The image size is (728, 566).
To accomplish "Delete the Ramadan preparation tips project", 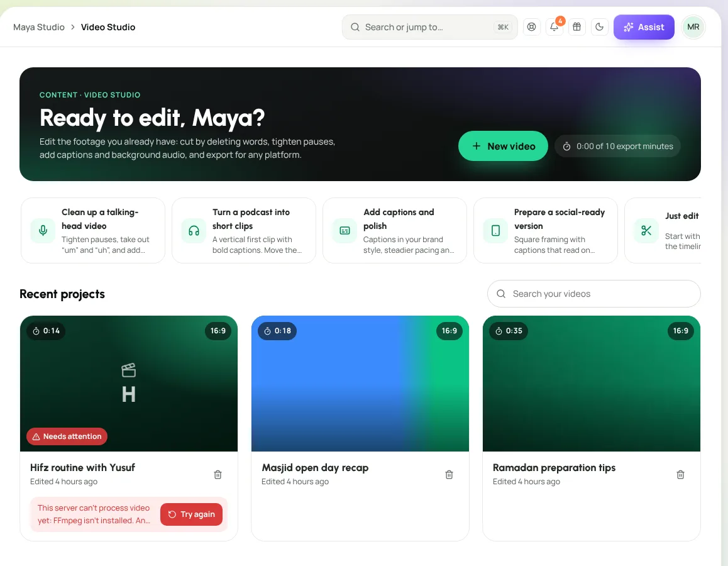I will [x=680, y=475].
